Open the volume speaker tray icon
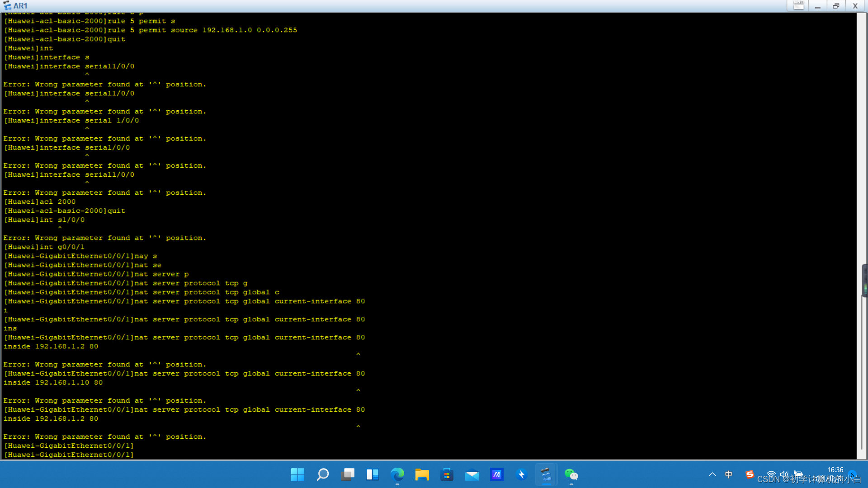Image resolution: width=868 pixels, height=488 pixels. coord(784,474)
